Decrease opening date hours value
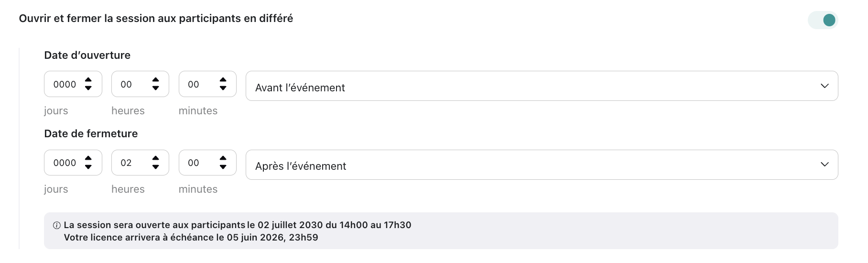868x263 pixels. click(x=156, y=88)
